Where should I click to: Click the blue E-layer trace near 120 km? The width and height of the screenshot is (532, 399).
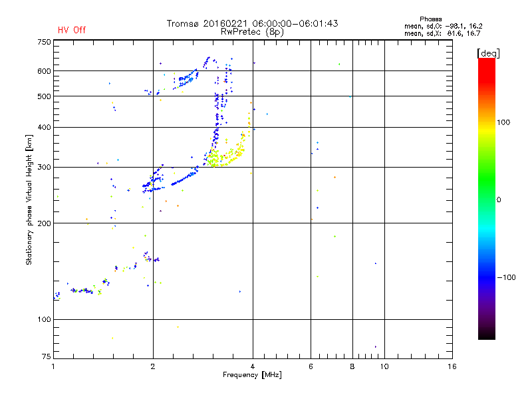(x=81, y=291)
